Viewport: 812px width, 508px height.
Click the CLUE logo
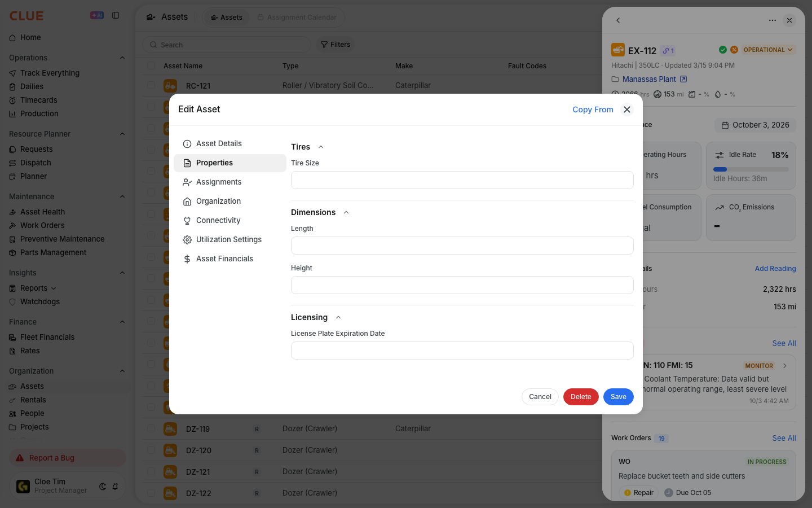tap(27, 16)
